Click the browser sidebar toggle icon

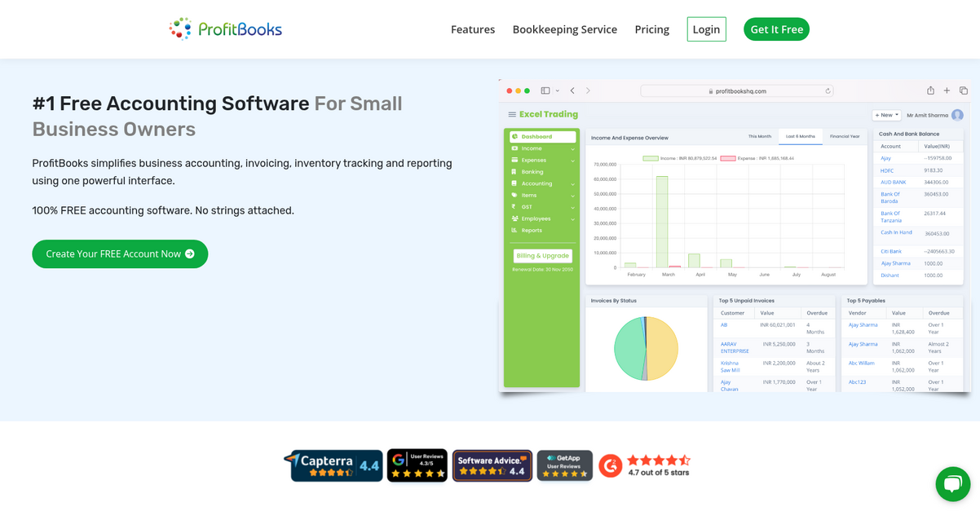pyautogui.click(x=545, y=90)
